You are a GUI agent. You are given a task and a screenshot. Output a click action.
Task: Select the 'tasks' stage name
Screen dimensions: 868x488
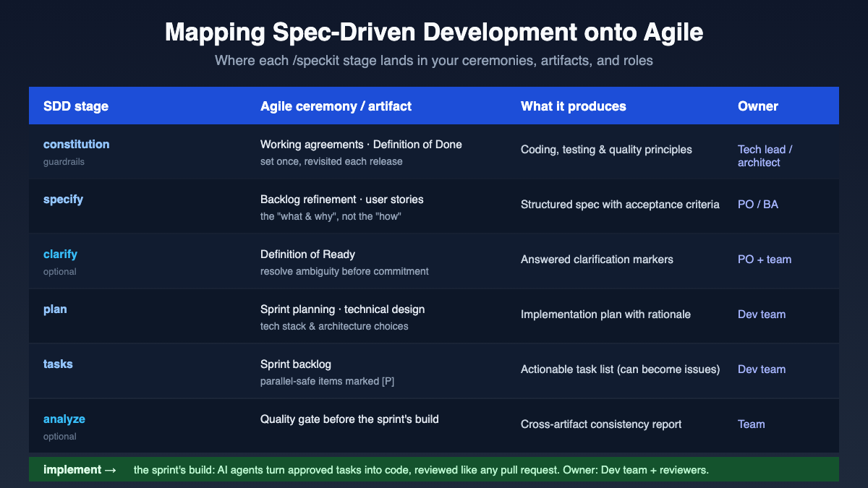click(x=58, y=364)
